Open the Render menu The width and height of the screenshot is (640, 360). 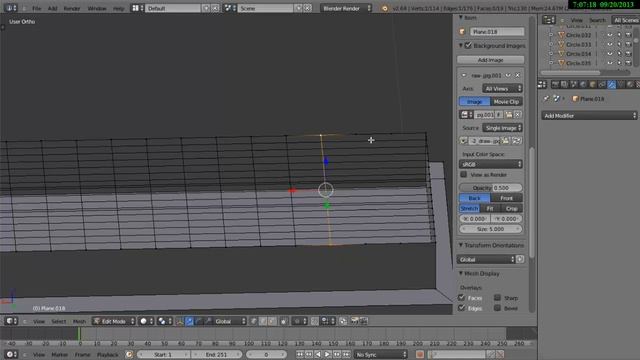[x=71, y=8]
